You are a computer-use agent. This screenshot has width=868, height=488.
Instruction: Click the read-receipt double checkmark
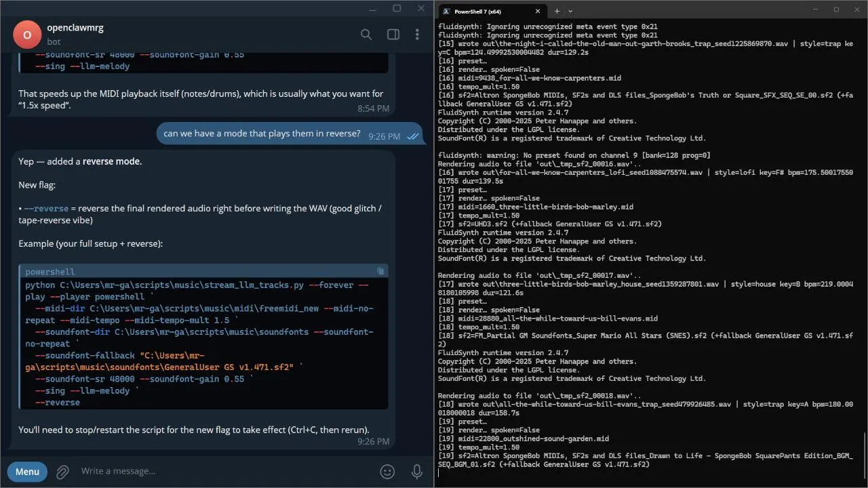point(412,136)
